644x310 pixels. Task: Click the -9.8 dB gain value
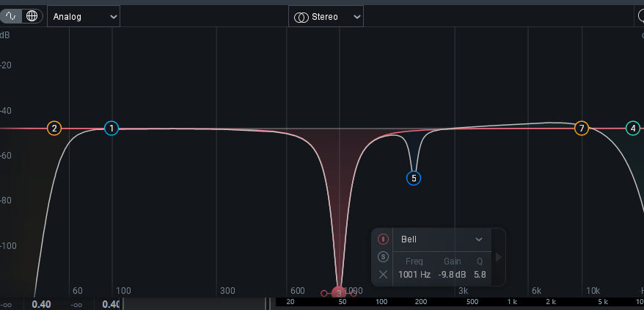click(453, 275)
